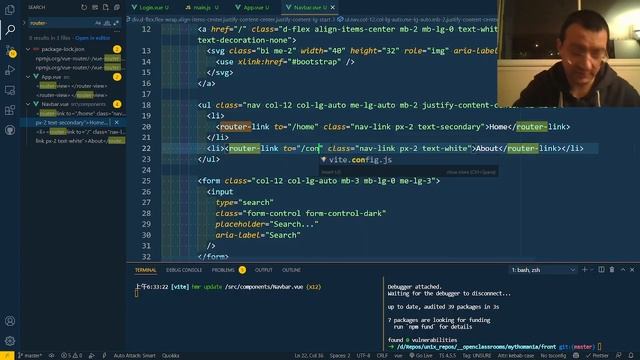The height and width of the screenshot is (360, 640).
Task: Split the terminal
Action: tap(601, 270)
